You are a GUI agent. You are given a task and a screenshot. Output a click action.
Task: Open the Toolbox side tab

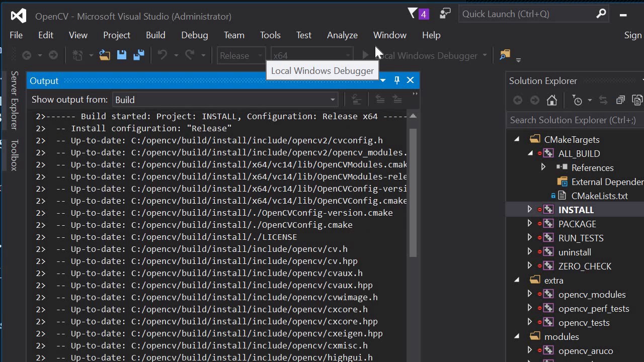pyautogui.click(x=14, y=155)
